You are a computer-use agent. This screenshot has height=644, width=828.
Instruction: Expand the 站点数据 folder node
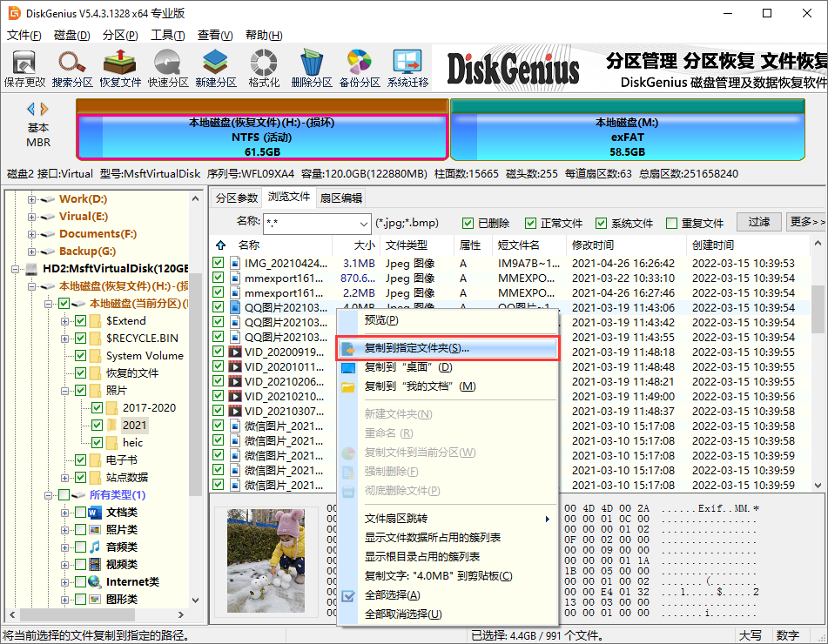64,479
